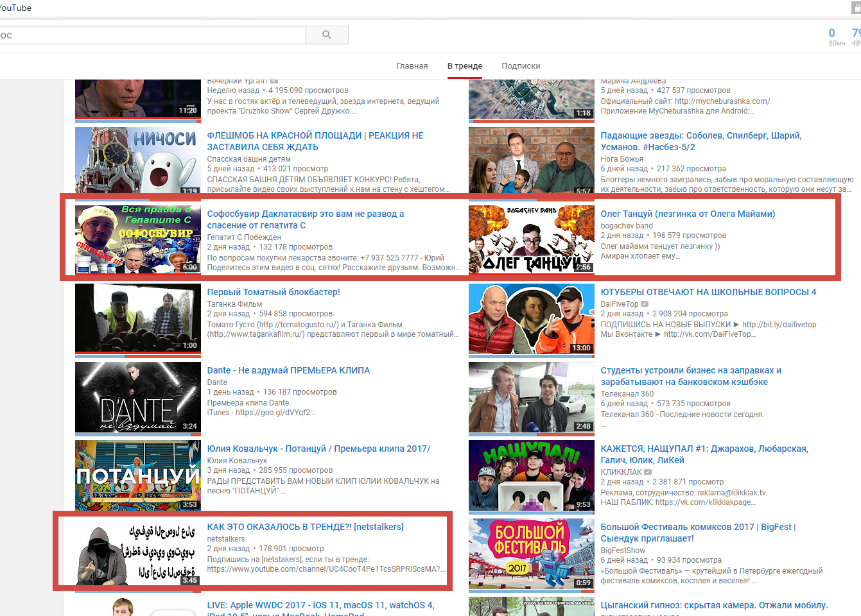Click title КАК ЭТО ОКАЗАЛОСЬ В ТРЕНДЕ?!
Image resolution: width=861 pixels, height=616 pixels.
pyautogui.click(x=305, y=527)
